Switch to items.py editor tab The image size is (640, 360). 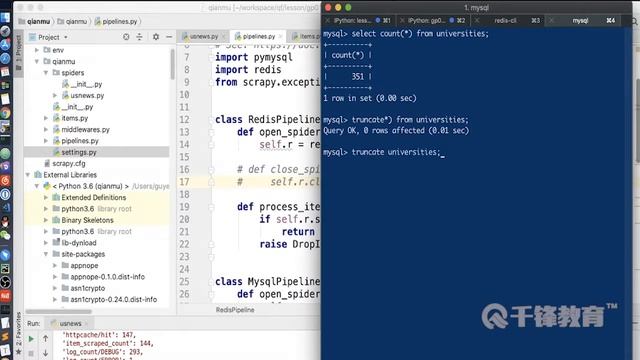(x=306, y=36)
